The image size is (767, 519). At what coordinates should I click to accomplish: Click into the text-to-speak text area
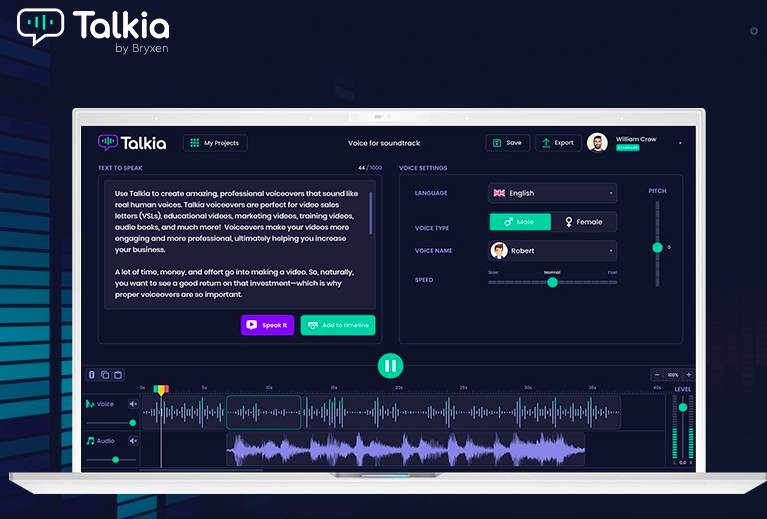240,244
